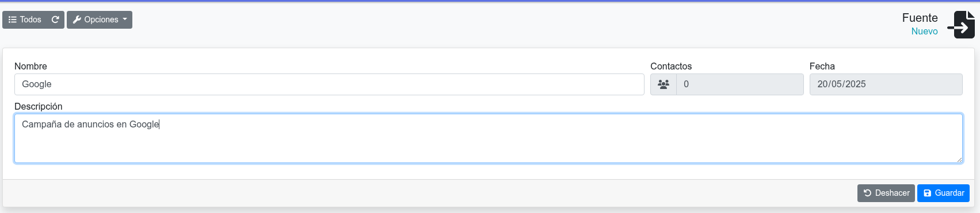
Task: Click the wrench icon in Opciones
Action: pos(77,20)
